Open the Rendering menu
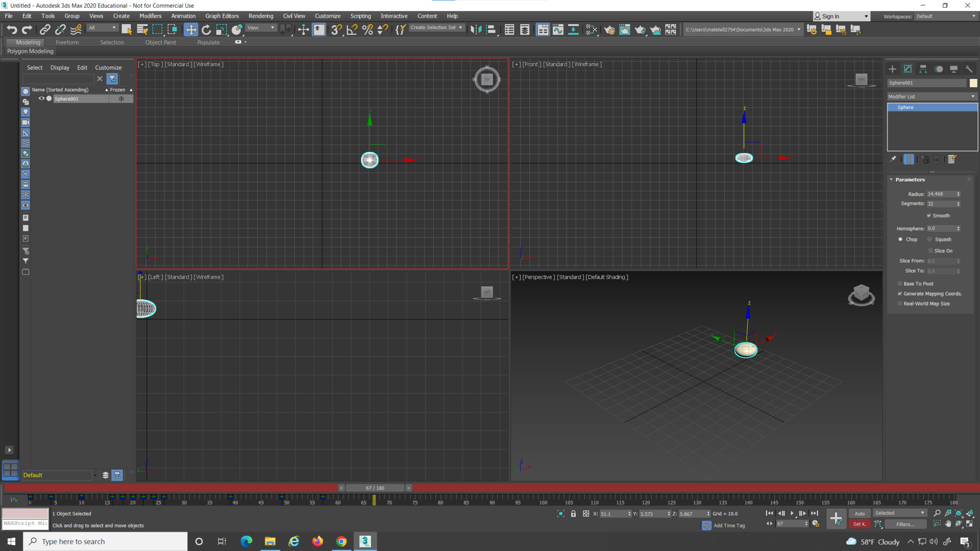980x551 pixels. point(261,16)
